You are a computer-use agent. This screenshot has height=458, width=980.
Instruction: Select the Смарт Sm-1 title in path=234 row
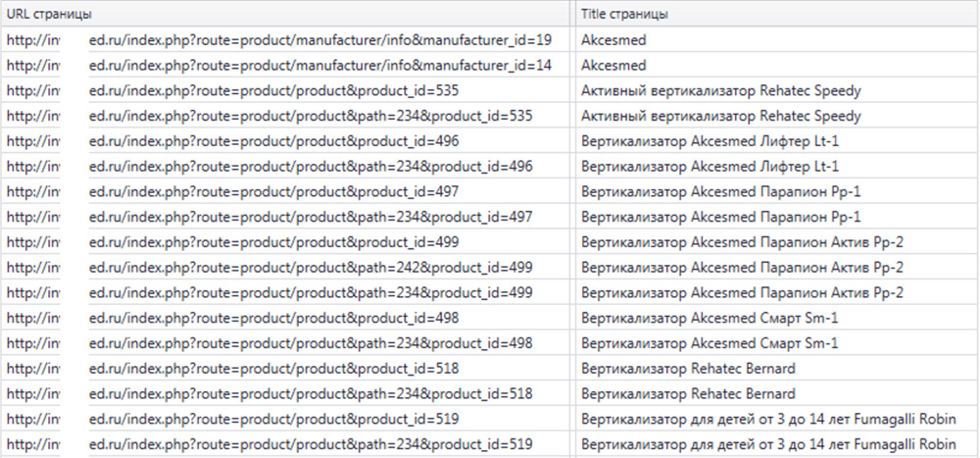coord(710,343)
